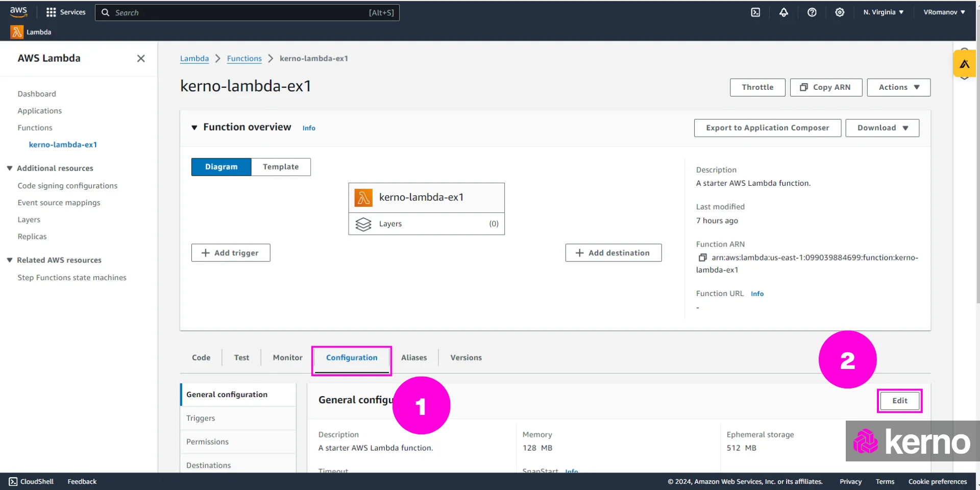The image size is (980, 490).
Task: Select the Configuration tab
Action: click(352, 358)
